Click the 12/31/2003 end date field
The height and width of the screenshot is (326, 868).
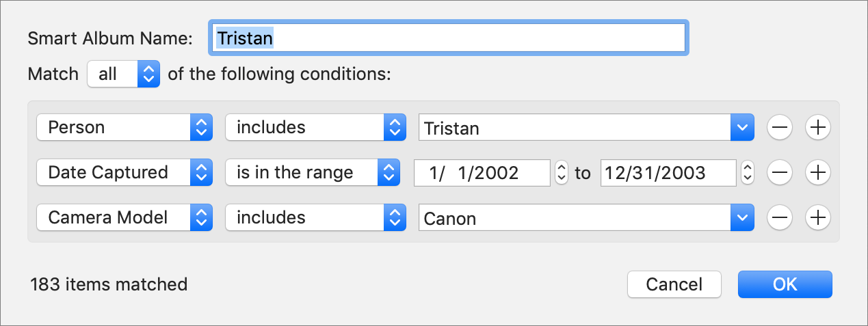(669, 173)
